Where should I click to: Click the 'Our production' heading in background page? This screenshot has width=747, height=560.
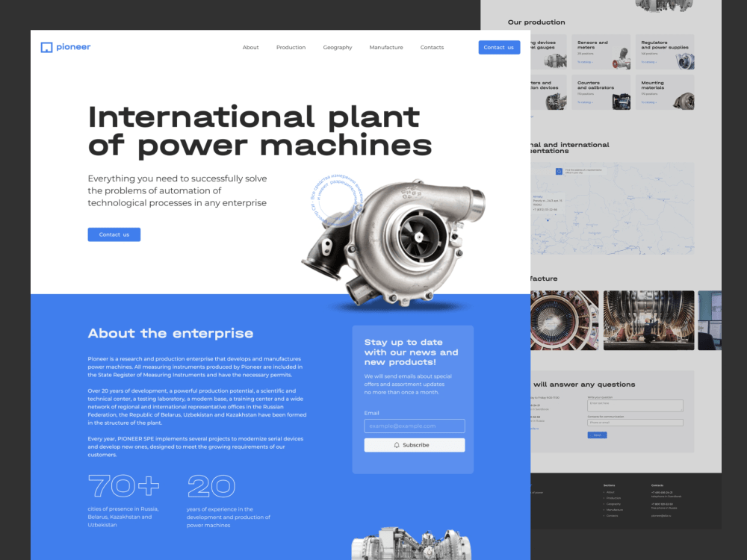(x=536, y=22)
